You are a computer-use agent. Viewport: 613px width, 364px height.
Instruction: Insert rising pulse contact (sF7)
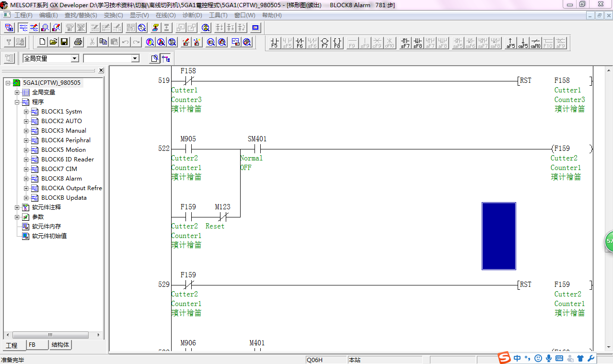pos(405,43)
